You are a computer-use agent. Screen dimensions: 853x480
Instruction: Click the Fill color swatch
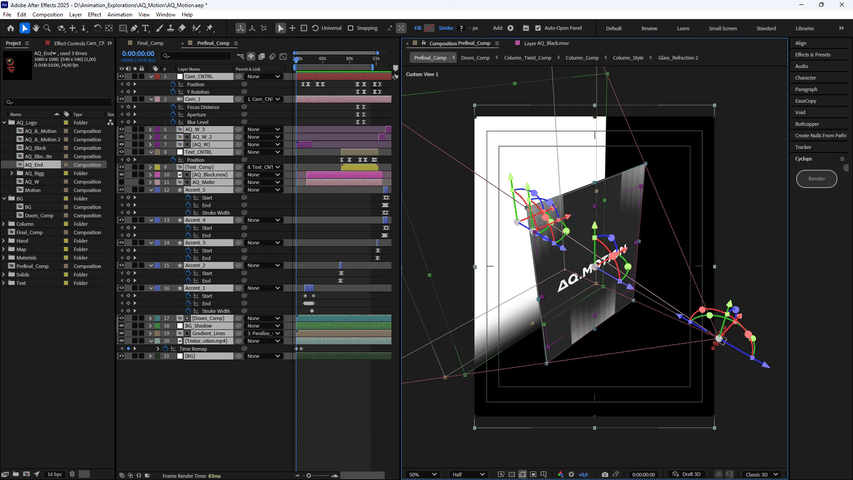pyautogui.click(x=429, y=28)
